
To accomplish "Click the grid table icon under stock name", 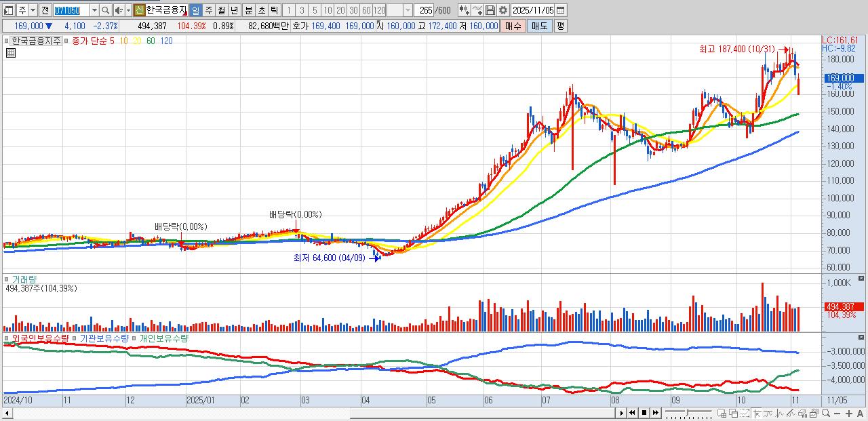I will point(11,52).
